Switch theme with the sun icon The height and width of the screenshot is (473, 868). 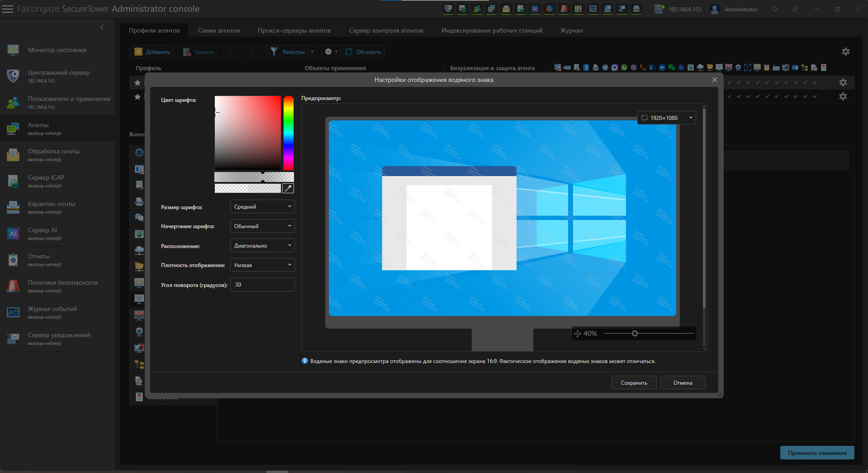pos(774,9)
